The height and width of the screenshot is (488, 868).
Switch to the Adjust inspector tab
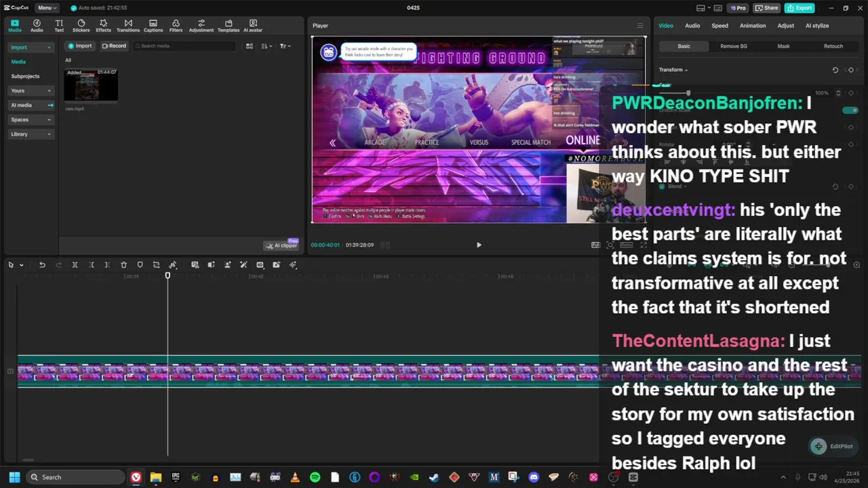786,26
